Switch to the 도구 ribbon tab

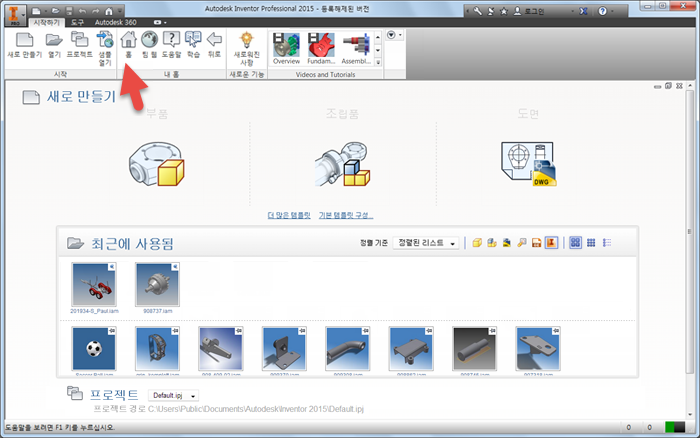tap(77, 22)
